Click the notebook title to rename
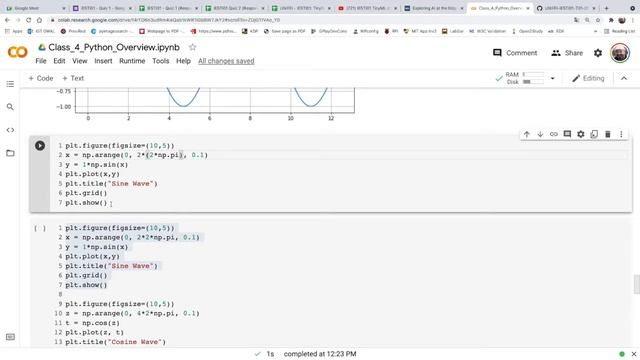 tap(114, 47)
